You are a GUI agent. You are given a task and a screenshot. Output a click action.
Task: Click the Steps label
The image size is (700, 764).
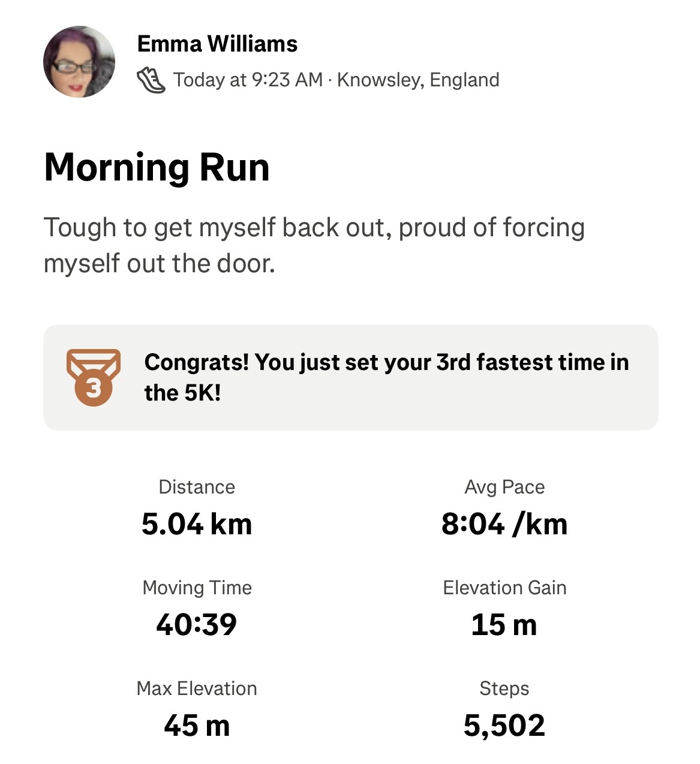(504, 688)
